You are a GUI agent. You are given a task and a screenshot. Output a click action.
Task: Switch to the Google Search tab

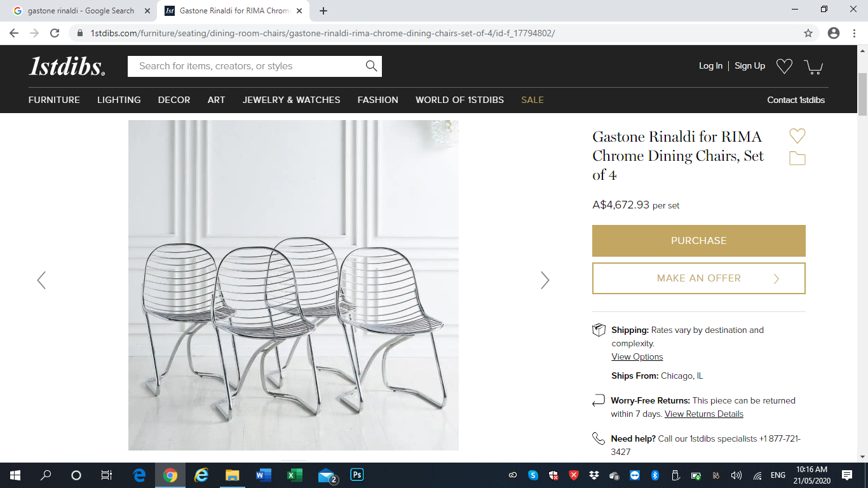[79, 11]
